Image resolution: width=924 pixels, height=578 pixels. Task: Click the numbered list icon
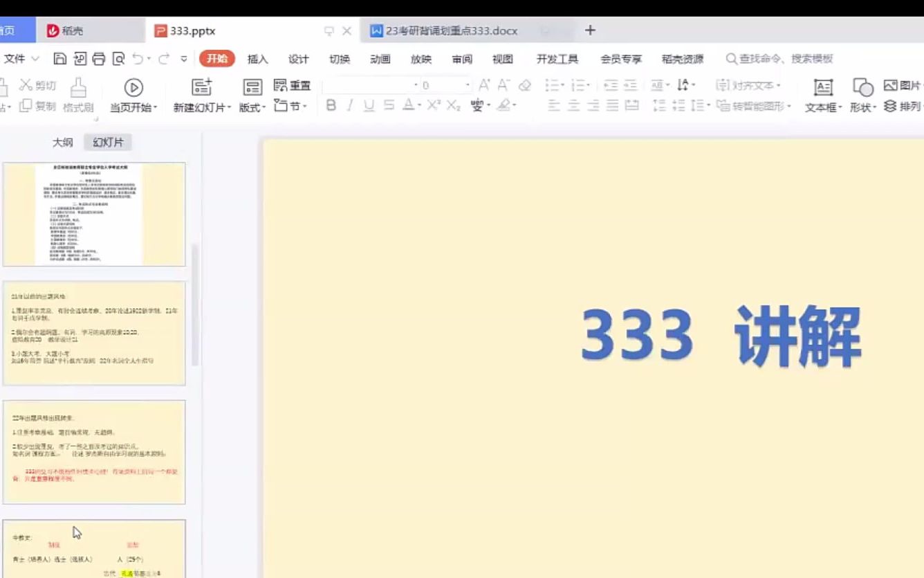click(x=578, y=85)
